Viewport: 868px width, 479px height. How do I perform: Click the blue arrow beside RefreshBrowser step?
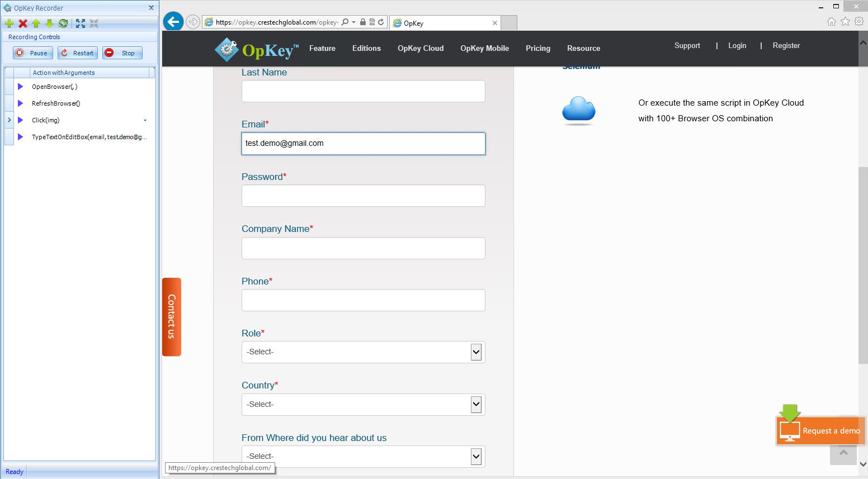pyautogui.click(x=21, y=103)
